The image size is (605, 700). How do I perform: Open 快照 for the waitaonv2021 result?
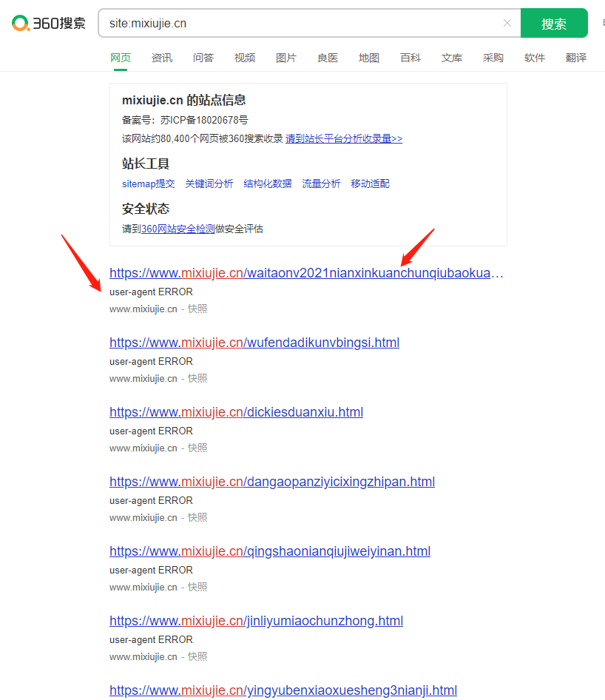(197, 309)
